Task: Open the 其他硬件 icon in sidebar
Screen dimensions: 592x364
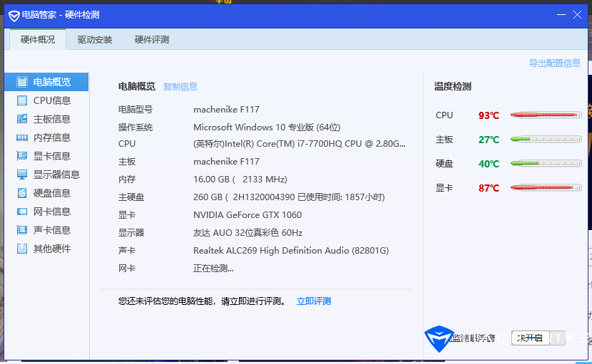Action: pos(22,249)
